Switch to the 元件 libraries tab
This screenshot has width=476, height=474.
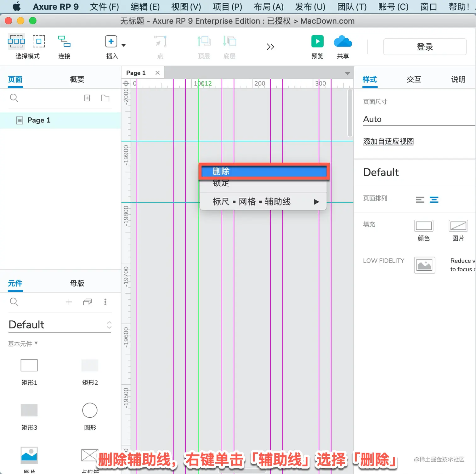click(15, 283)
